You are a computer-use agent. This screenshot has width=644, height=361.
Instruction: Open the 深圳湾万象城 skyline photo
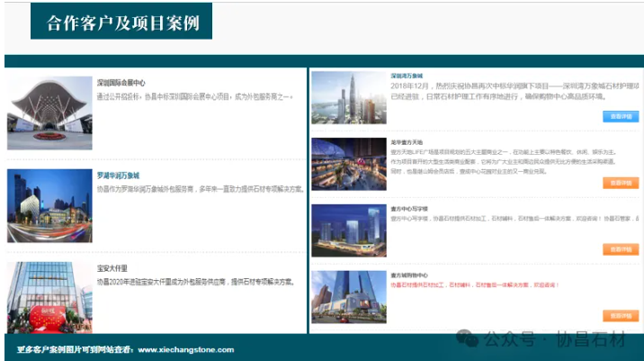(x=349, y=98)
